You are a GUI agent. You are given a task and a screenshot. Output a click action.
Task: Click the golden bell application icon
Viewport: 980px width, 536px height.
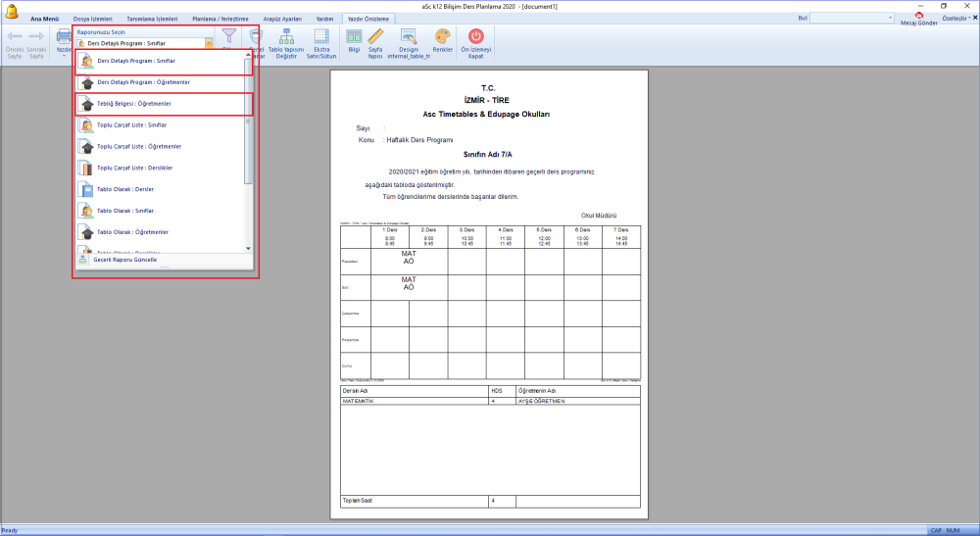click(11, 10)
